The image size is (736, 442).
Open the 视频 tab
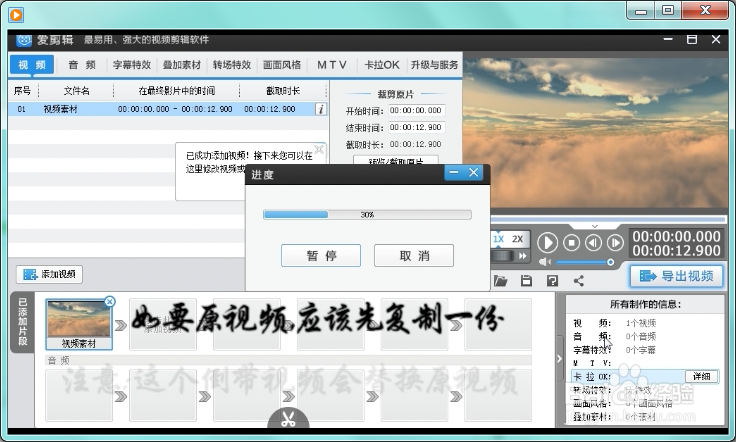click(x=32, y=65)
